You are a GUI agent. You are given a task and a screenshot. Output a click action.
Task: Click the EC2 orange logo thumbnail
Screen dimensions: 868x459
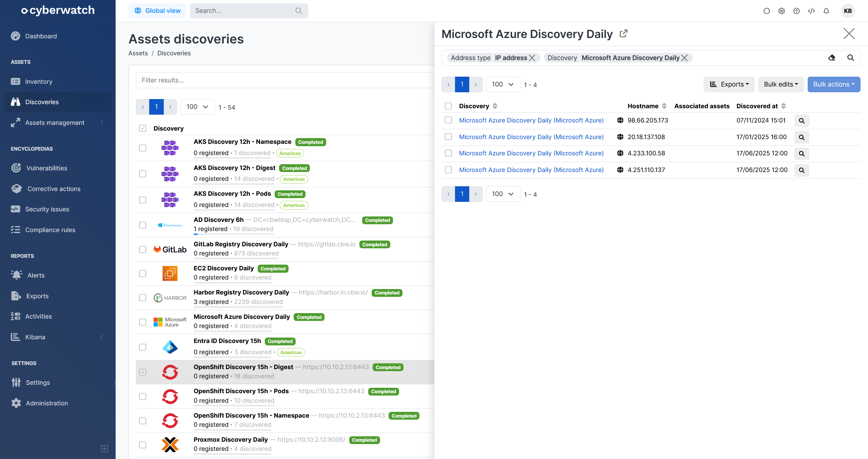click(x=170, y=273)
